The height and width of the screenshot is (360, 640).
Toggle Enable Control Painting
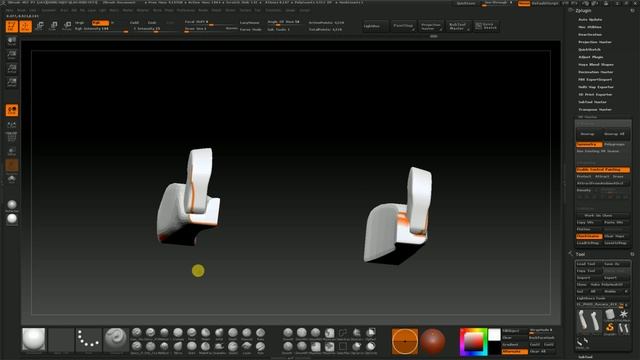tap(603, 169)
